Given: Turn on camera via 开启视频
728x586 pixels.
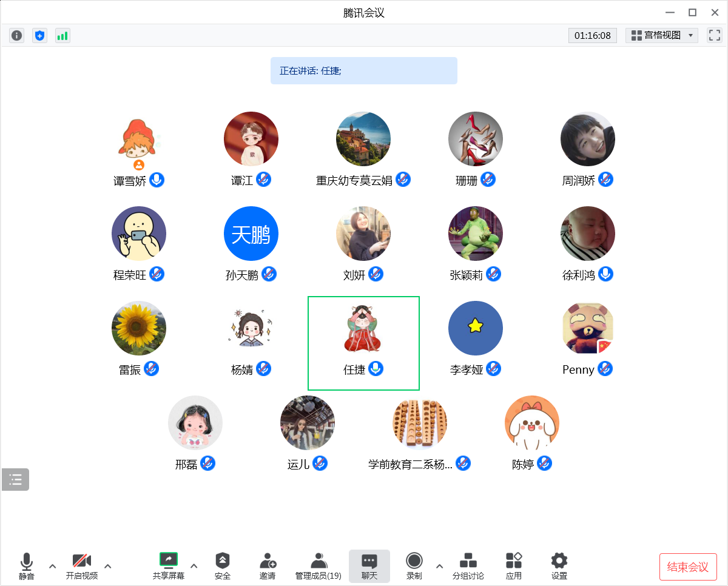Looking at the screenshot, I should coord(82,567).
